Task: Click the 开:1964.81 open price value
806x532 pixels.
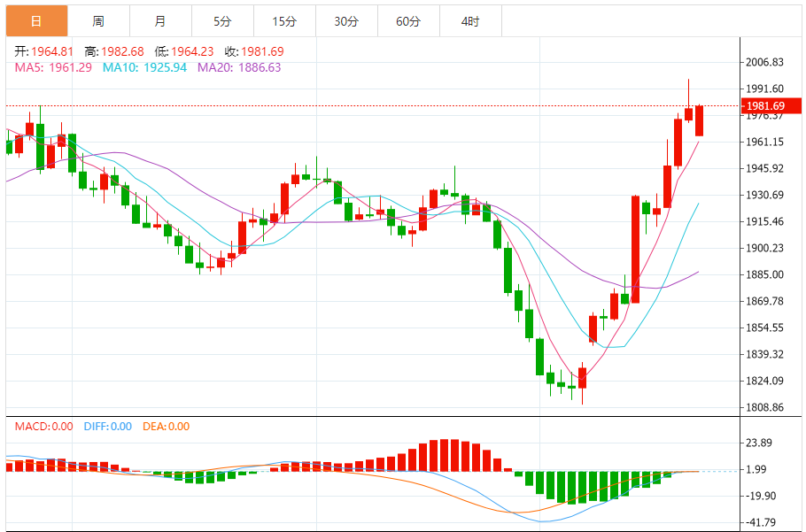Action: click(43, 51)
